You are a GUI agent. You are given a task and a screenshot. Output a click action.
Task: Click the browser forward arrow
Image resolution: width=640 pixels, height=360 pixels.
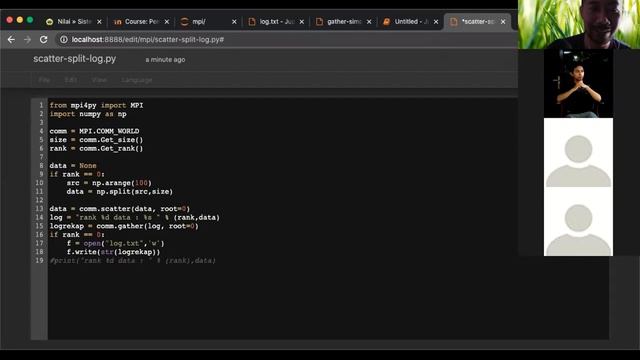(x=27, y=40)
